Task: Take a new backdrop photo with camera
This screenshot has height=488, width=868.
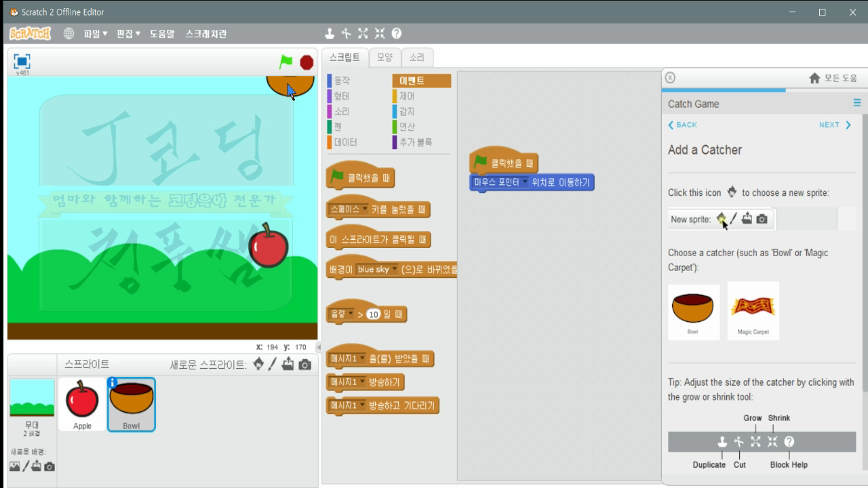Action: (49, 466)
